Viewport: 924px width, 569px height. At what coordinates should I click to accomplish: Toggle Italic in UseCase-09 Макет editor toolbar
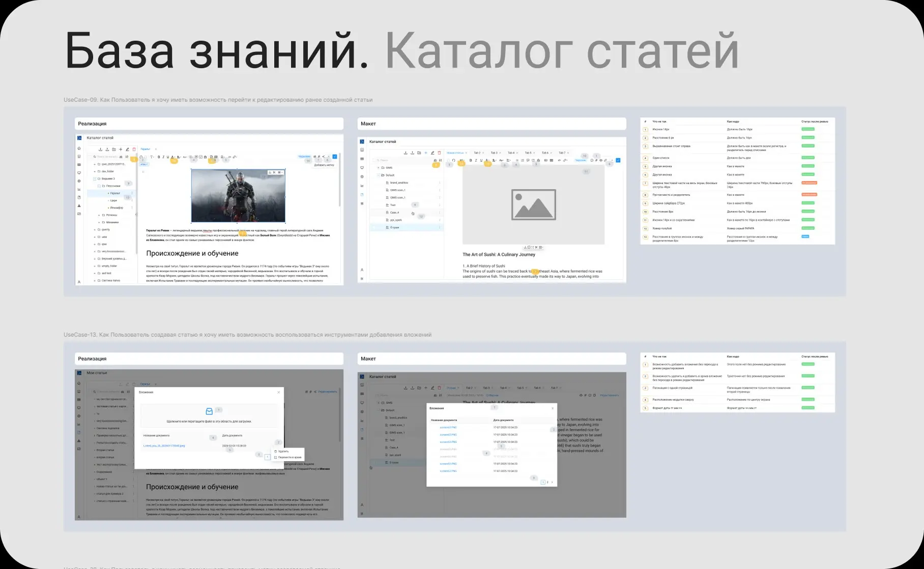pyautogui.click(x=476, y=160)
